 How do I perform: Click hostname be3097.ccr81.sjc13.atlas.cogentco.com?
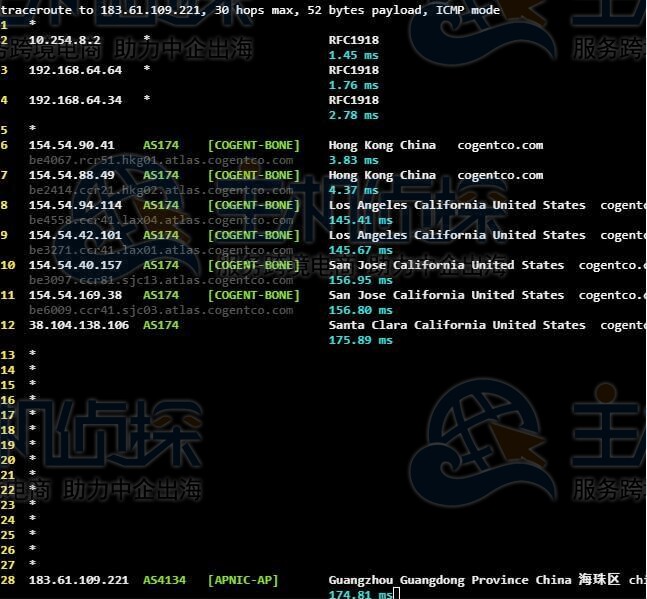pyautogui.click(x=161, y=281)
